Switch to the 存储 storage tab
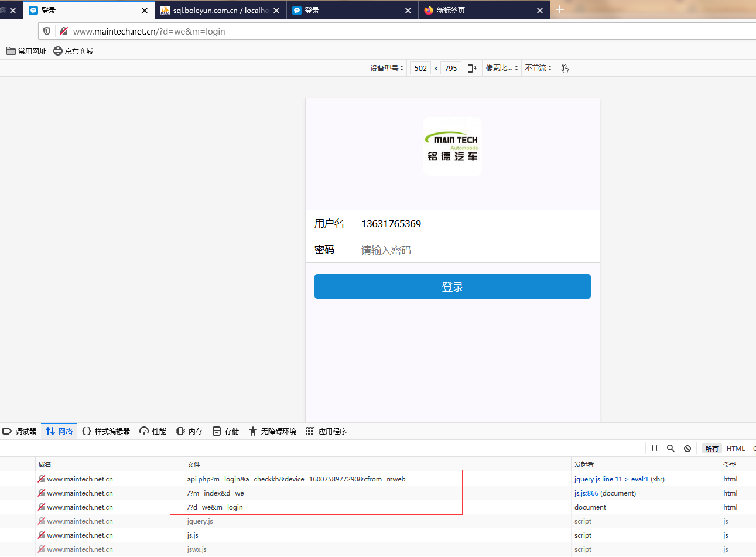 (x=225, y=431)
